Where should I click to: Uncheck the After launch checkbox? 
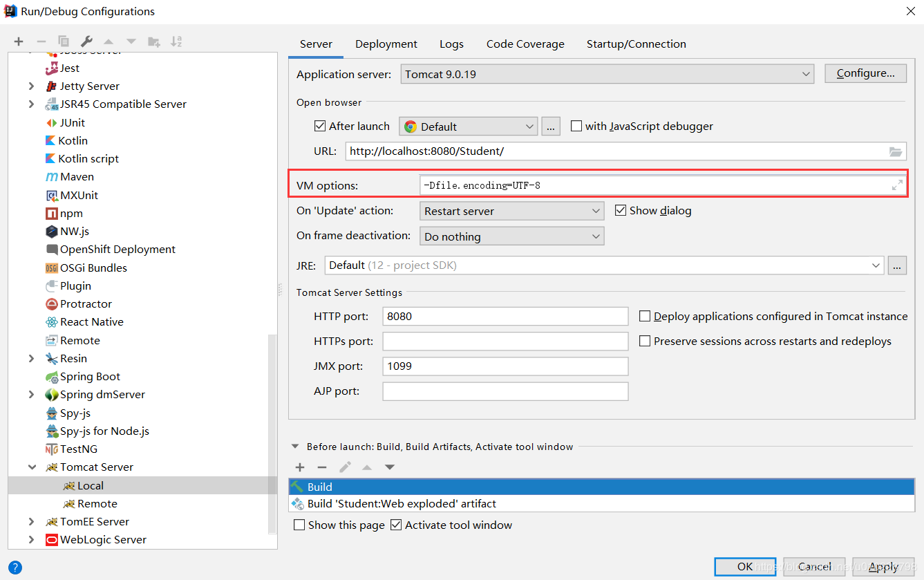point(320,126)
